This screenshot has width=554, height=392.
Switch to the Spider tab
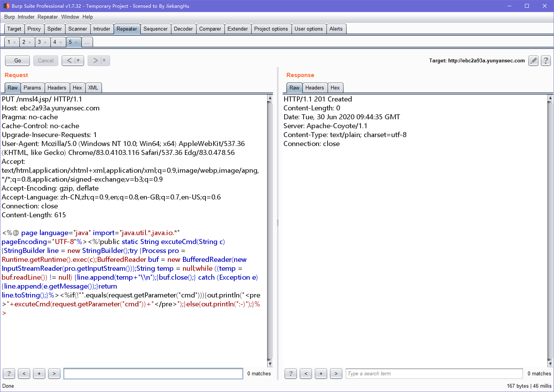55,29
